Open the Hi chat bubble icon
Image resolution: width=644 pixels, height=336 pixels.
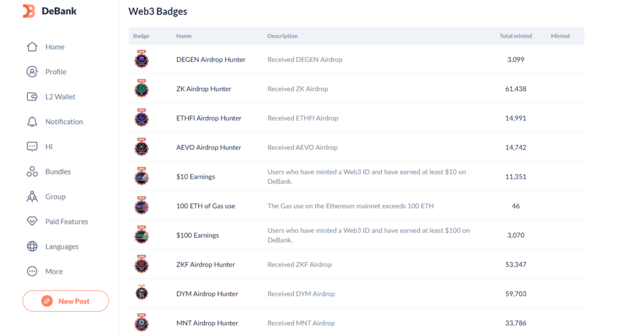pos(32,147)
